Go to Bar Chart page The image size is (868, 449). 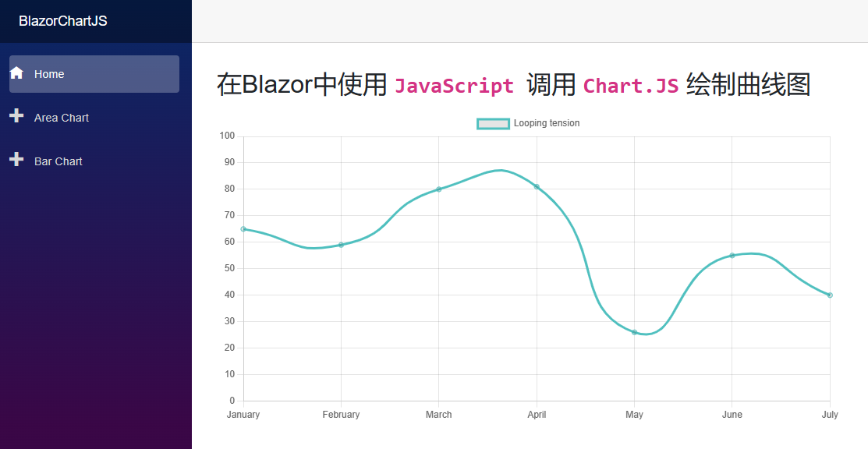[58, 161]
